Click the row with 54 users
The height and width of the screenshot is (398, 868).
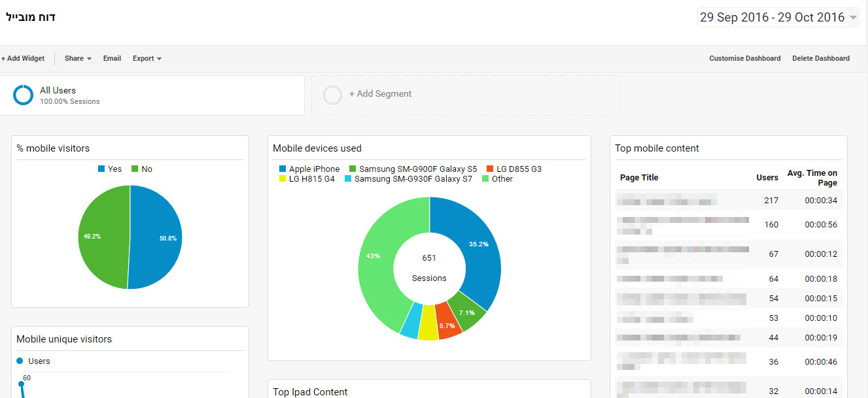729,299
